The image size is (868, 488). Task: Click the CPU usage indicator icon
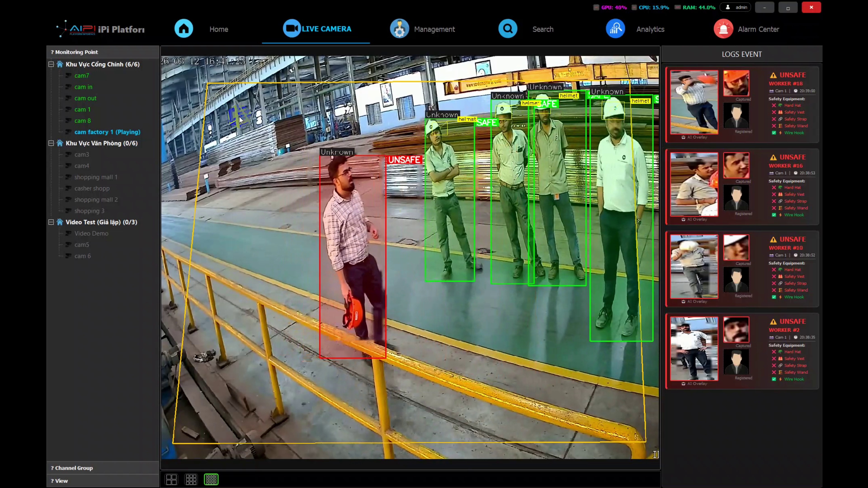tap(634, 7)
